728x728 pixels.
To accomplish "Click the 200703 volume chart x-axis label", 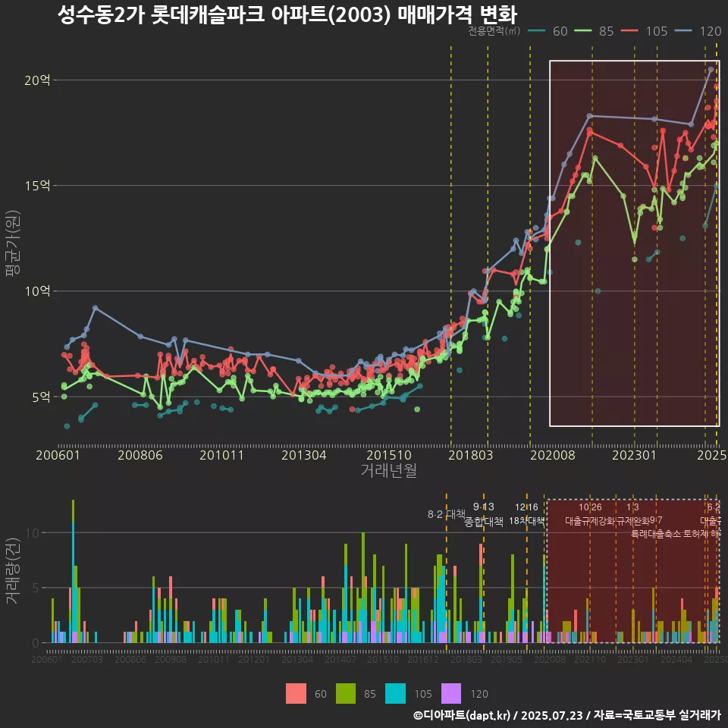I will [x=86, y=659].
